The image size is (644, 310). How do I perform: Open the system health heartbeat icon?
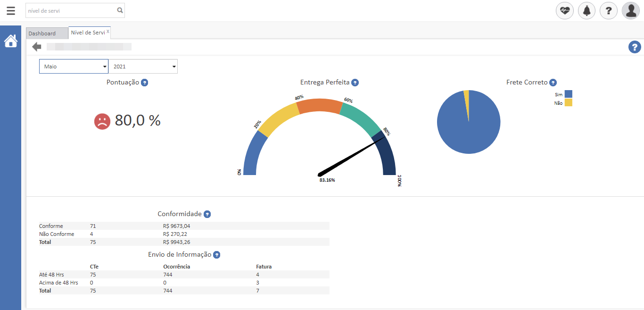click(x=564, y=10)
